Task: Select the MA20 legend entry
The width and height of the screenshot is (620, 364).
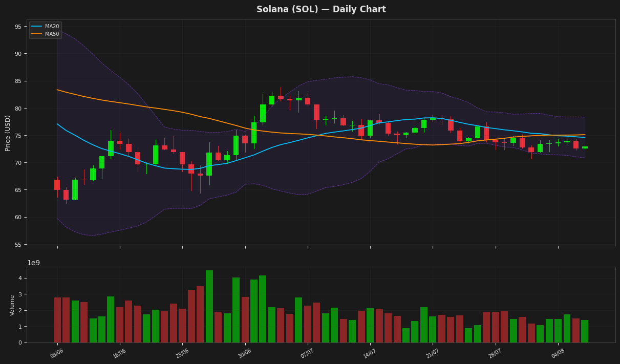Action: [x=45, y=27]
